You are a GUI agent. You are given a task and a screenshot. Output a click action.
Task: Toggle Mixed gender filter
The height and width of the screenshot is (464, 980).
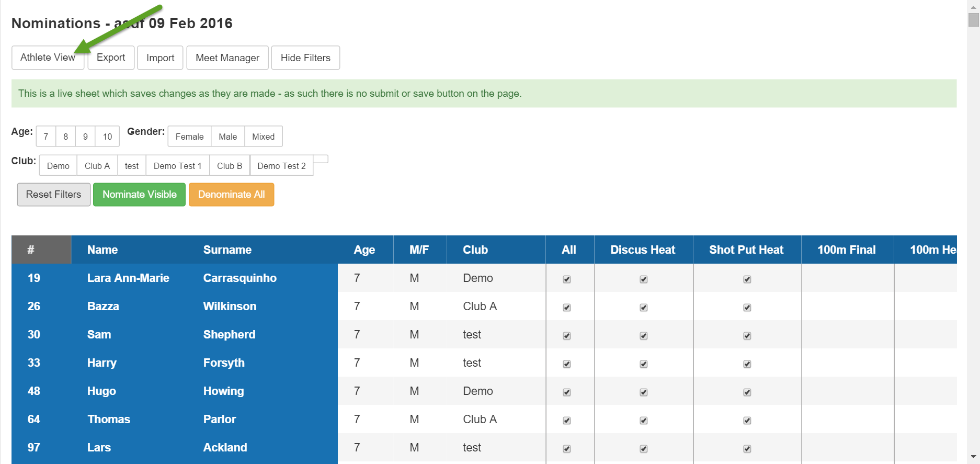[264, 137]
